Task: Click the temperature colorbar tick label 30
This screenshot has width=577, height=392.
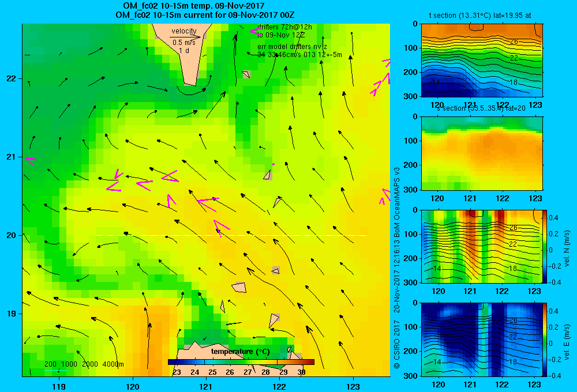Action: click(x=301, y=372)
